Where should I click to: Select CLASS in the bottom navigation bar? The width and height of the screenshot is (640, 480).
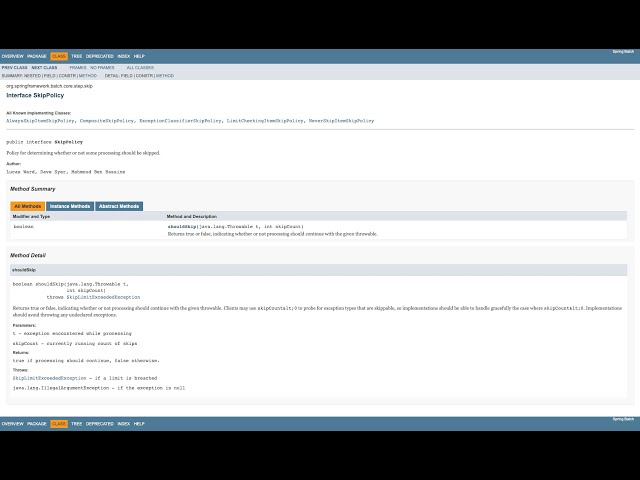tap(59, 424)
